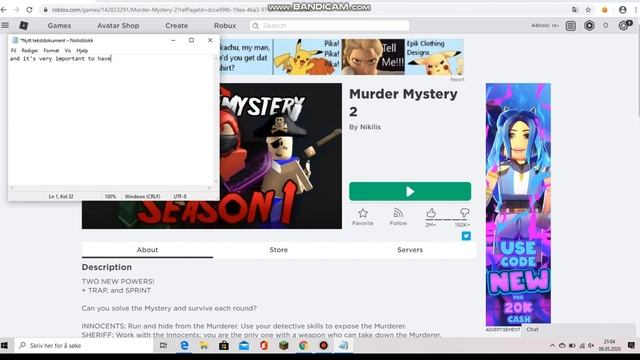Switch to the Store tab
The image size is (640, 360).
(x=278, y=250)
